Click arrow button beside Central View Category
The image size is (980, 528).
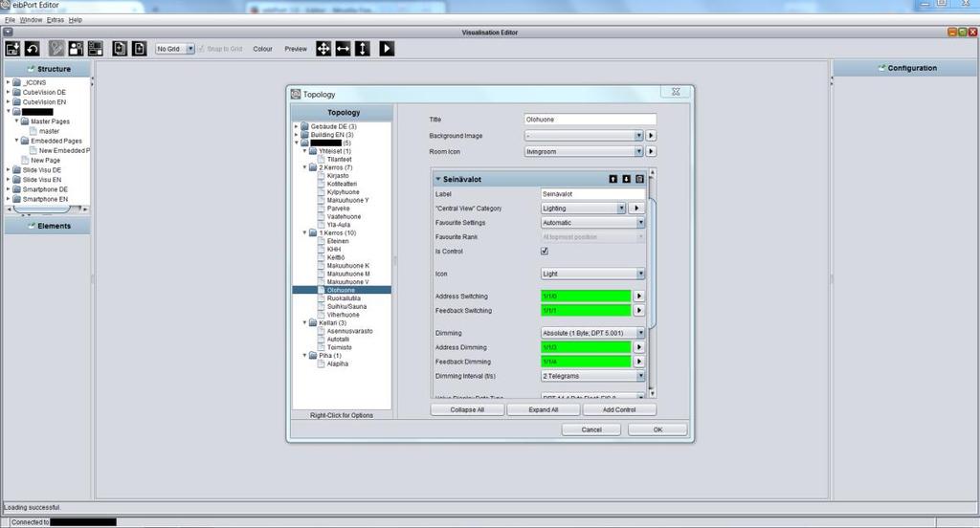point(636,209)
